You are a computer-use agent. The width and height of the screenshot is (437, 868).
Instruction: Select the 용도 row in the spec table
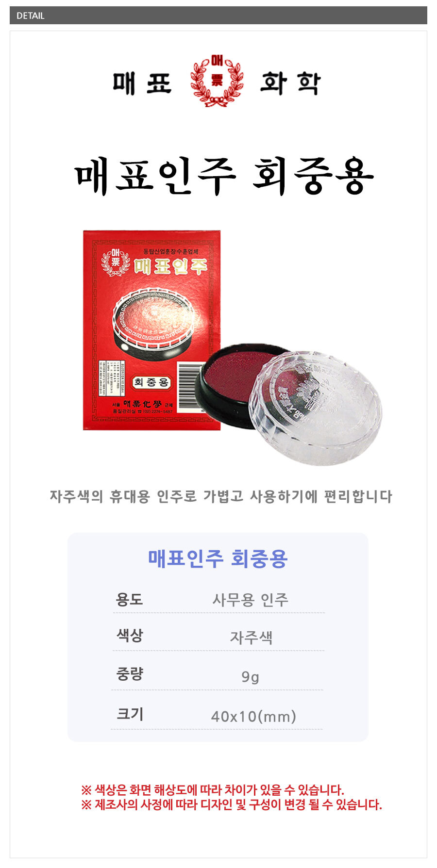pyautogui.click(x=218, y=600)
